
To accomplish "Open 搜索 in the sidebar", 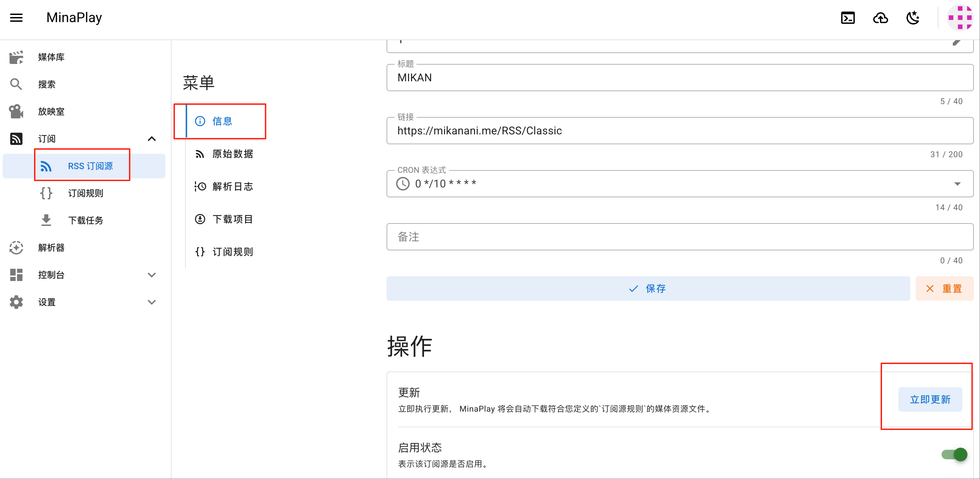I will (84, 84).
